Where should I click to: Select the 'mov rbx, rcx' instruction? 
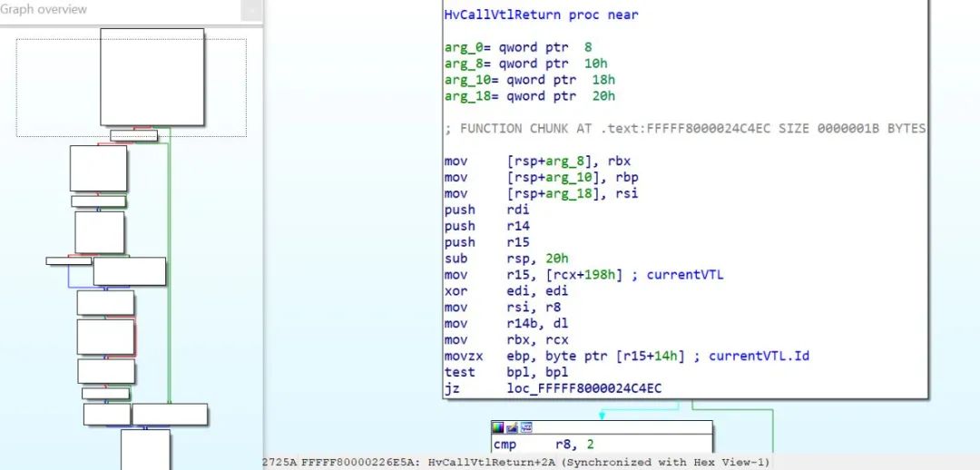tap(506, 340)
